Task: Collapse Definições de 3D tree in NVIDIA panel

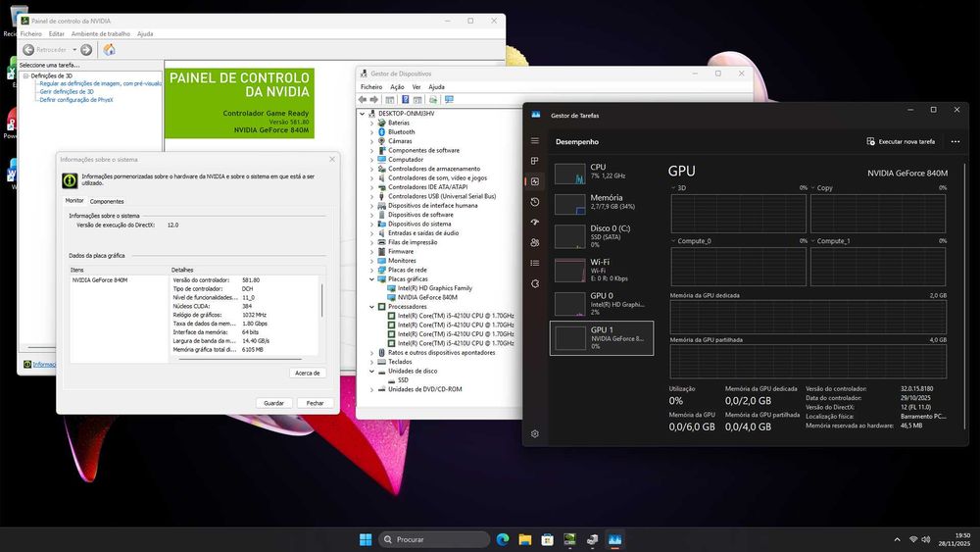Action: point(25,75)
